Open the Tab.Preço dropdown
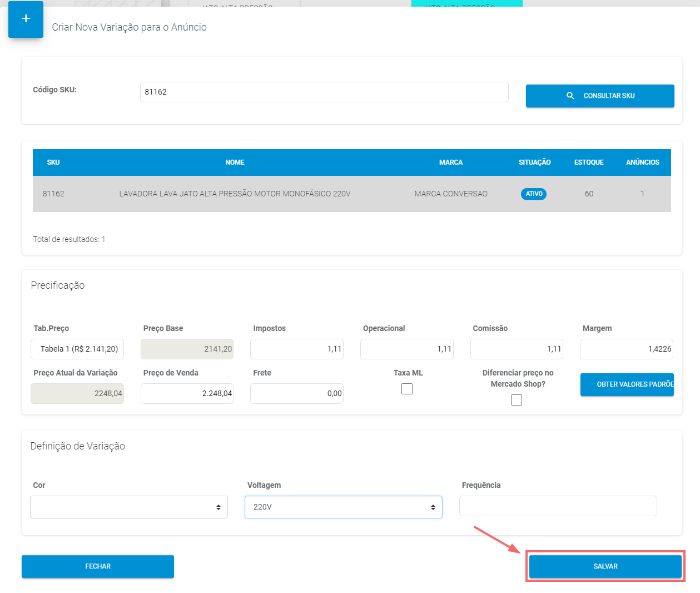The width and height of the screenshot is (700, 593). point(77,349)
